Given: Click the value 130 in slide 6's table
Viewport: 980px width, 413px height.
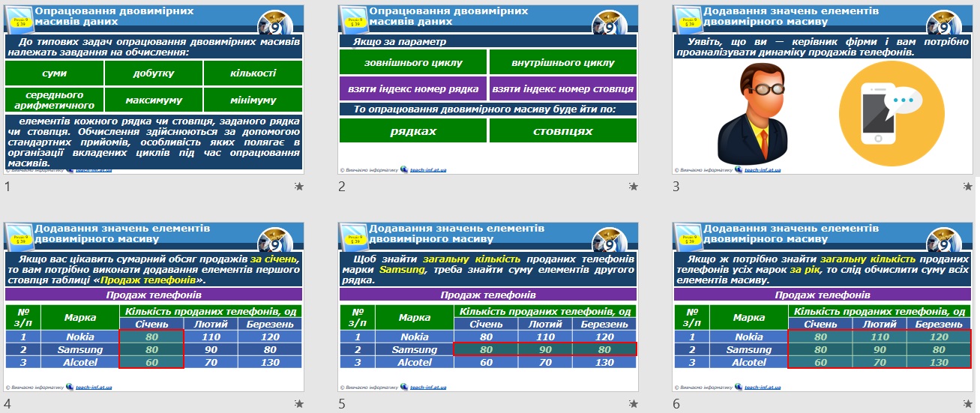Looking at the screenshot, I should [939, 362].
